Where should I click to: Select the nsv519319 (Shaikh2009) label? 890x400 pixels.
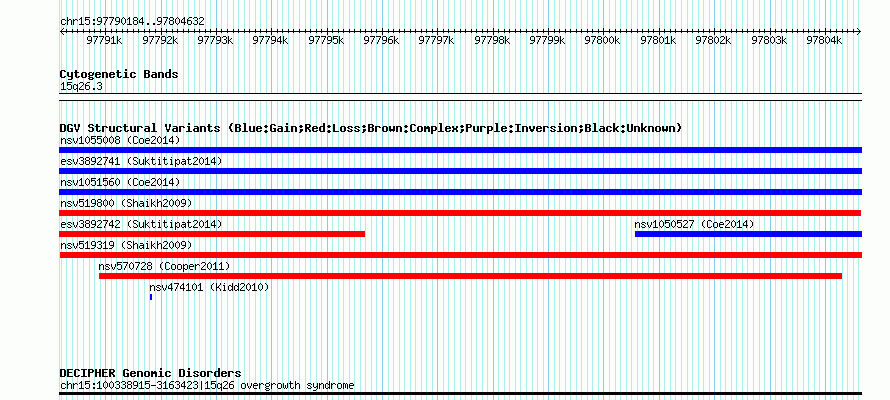point(126,245)
